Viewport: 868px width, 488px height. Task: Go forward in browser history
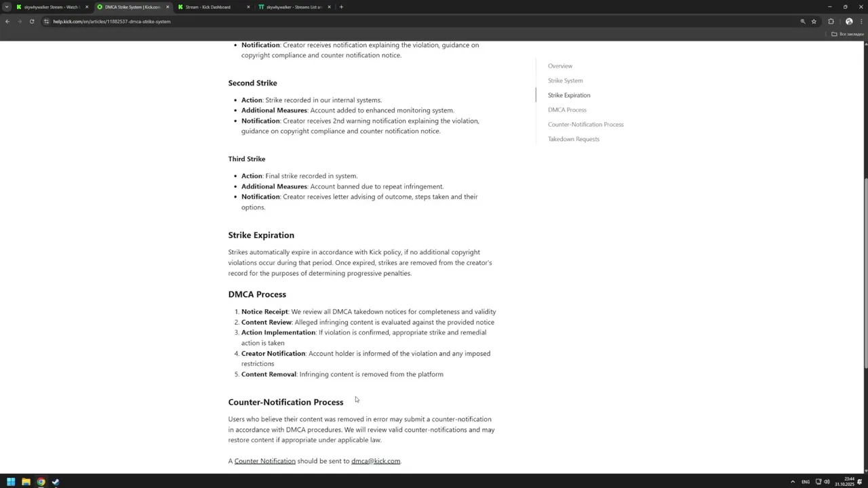19,21
